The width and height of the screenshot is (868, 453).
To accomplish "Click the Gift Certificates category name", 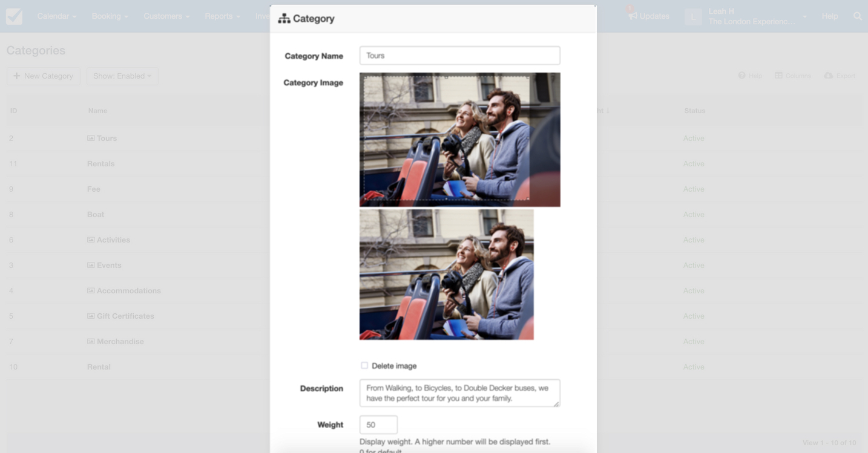I will tap(125, 316).
